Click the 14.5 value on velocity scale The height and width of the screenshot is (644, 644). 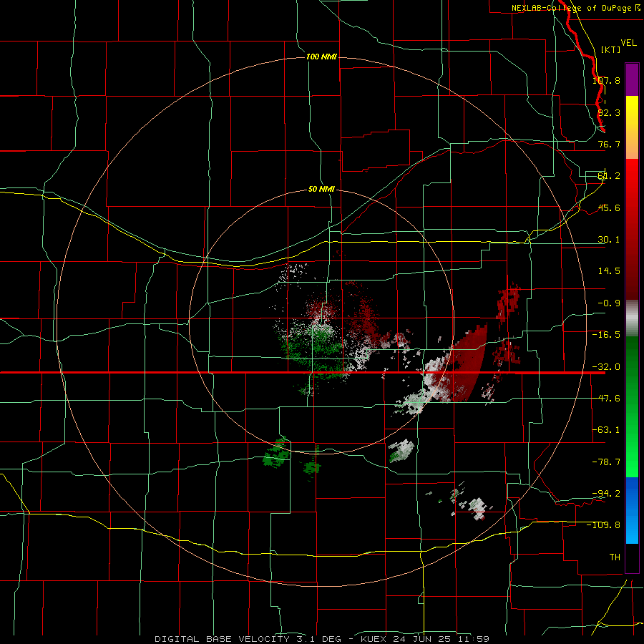(x=609, y=271)
